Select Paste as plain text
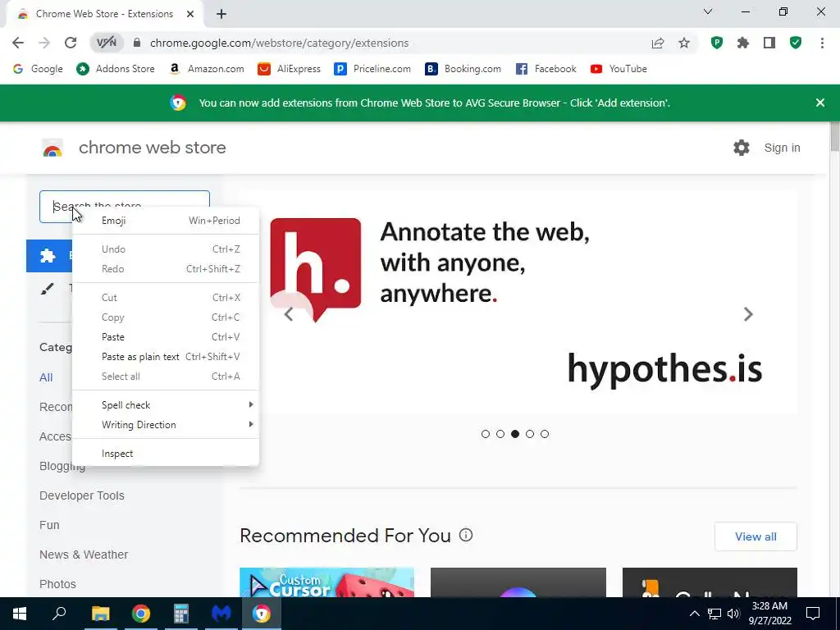Screen dimensions: 840x630 click(x=166, y=357)
